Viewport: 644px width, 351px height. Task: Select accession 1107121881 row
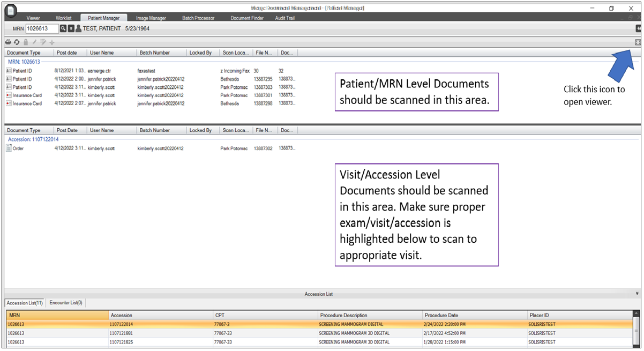122,333
